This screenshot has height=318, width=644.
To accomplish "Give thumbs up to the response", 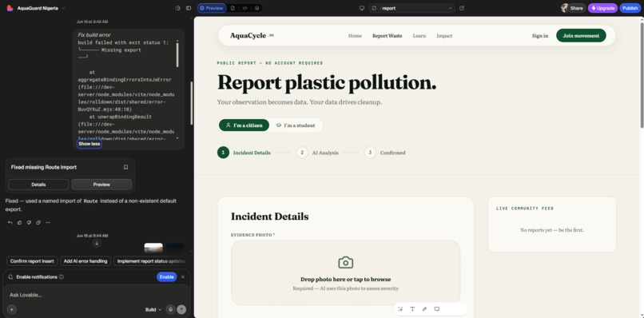I will click(19, 223).
